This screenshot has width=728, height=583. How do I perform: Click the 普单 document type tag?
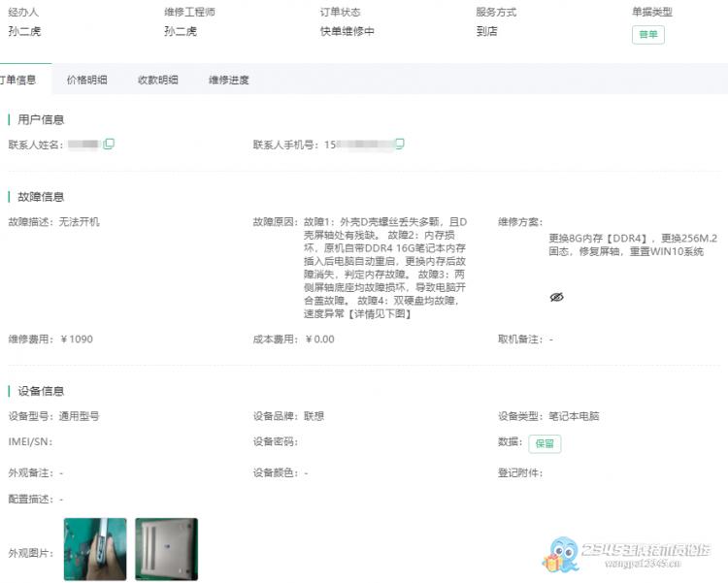pyautogui.click(x=648, y=35)
